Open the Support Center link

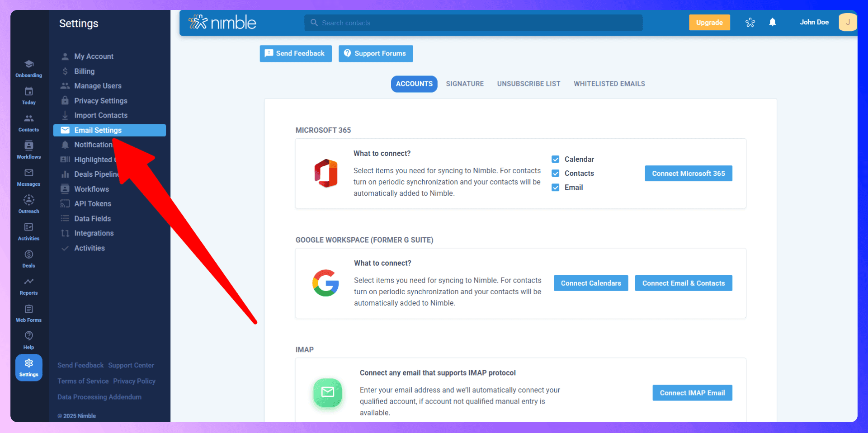point(131,365)
